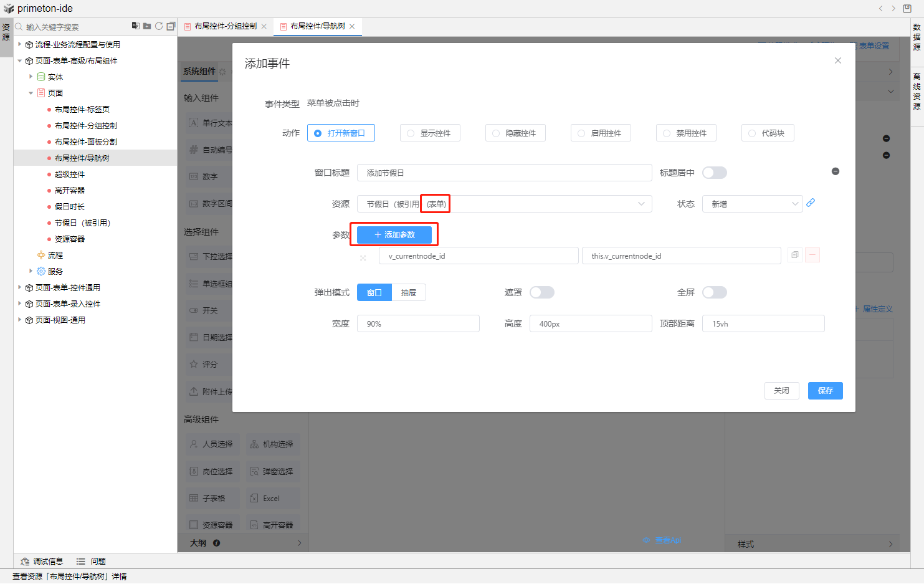This screenshot has height=584, width=924.
Task: Select the 代码块 action radio option
Action: point(767,133)
